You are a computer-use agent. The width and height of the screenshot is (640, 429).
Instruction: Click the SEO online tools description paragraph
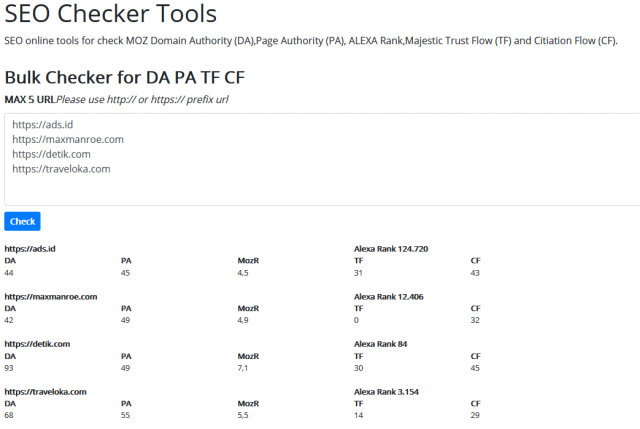310,41
